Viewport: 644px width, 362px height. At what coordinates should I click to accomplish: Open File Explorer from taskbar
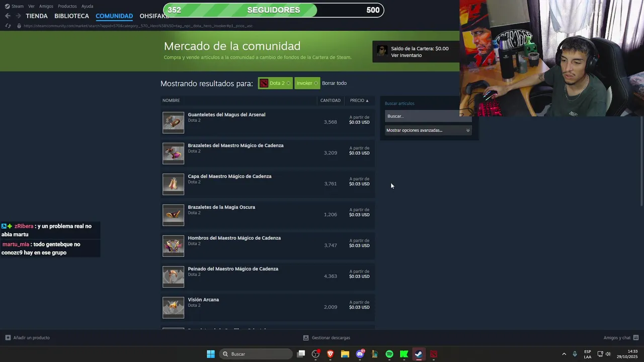pyautogui.click(x=345, y=354)
